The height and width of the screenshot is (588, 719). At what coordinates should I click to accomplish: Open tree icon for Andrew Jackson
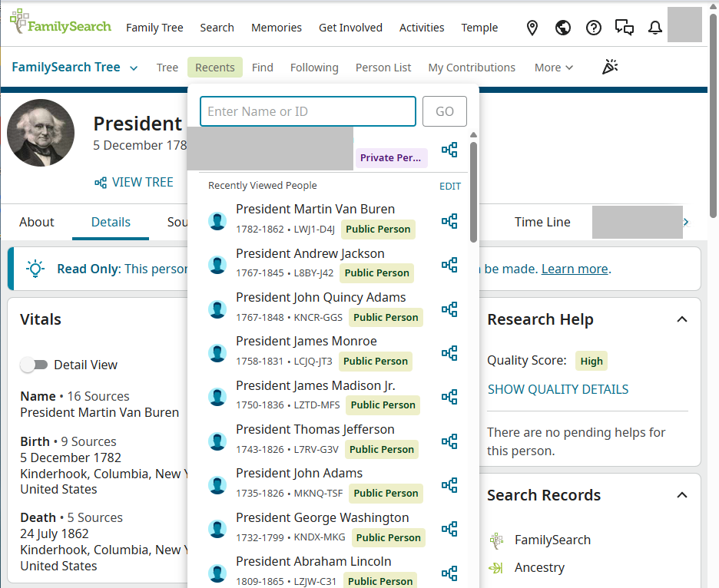449,265
